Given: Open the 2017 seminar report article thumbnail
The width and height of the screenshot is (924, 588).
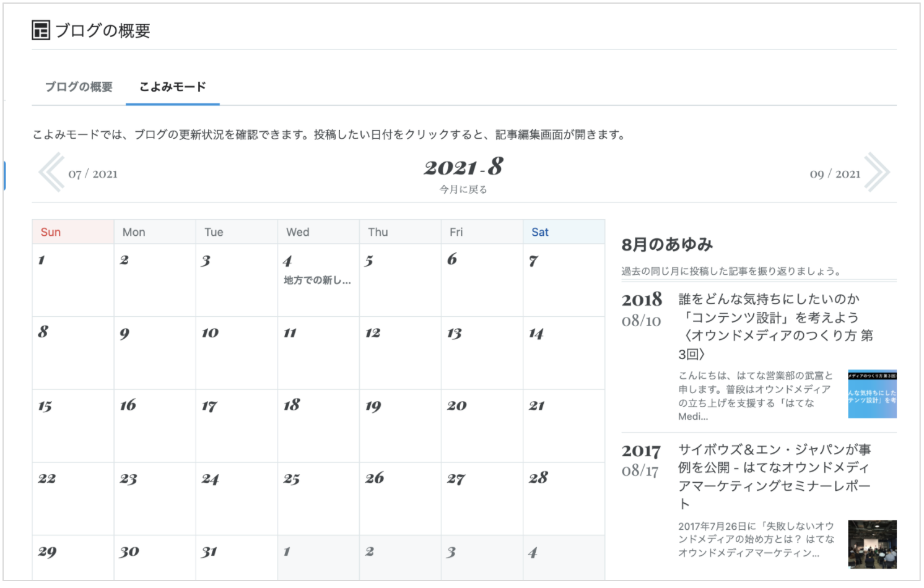Looking at the screenshot, I should click(x=872, y=545).
